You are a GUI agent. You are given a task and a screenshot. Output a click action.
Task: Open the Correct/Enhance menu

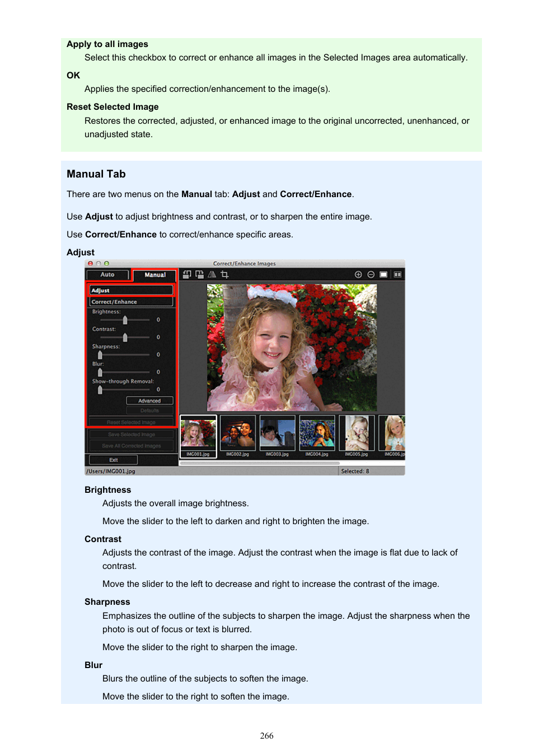pyautogui.click(x=132, y=302)
